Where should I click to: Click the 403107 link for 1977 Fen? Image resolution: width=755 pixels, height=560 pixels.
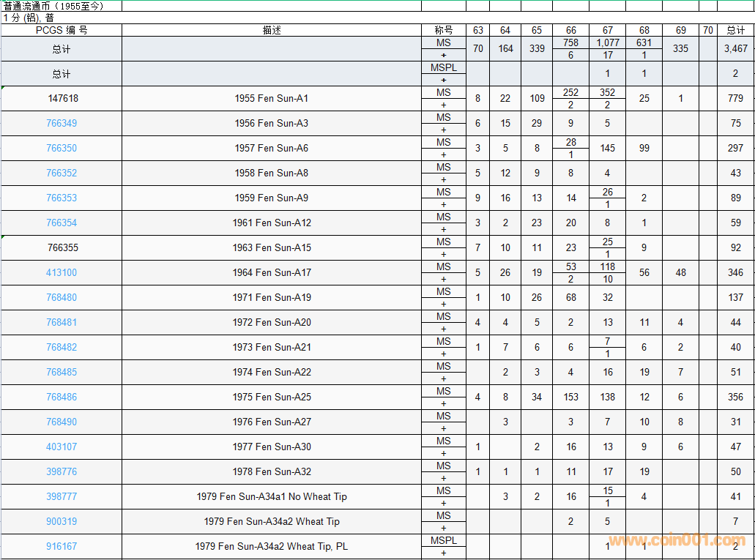pyautogui.click(x=62, y=447)
